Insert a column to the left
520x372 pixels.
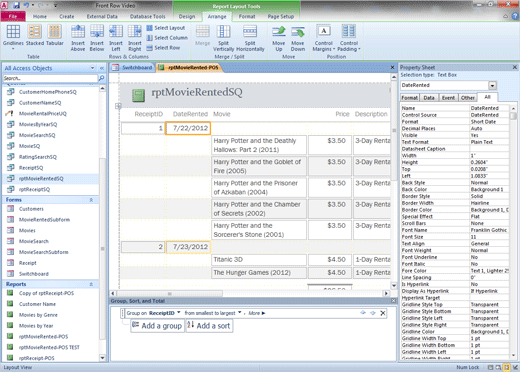click(116, 38)
